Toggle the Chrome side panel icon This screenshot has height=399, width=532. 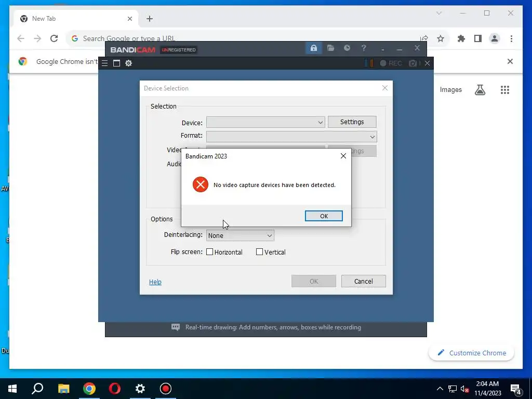(478, 38)
